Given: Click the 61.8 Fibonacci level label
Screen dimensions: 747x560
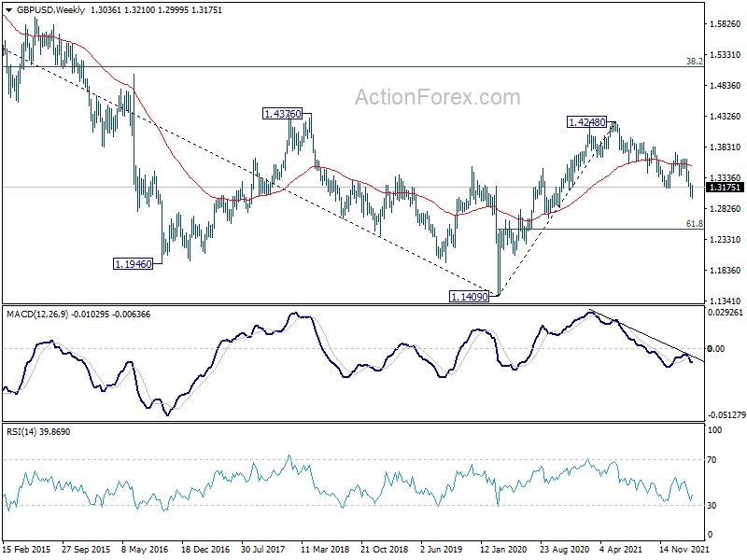Looking at the screenshot, I should [x=694, y=223].
